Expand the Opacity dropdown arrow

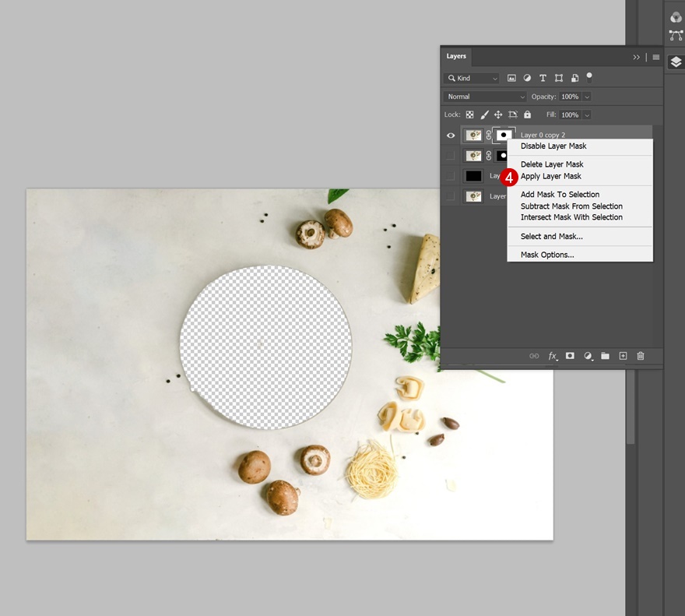click(x=587, y=97)
